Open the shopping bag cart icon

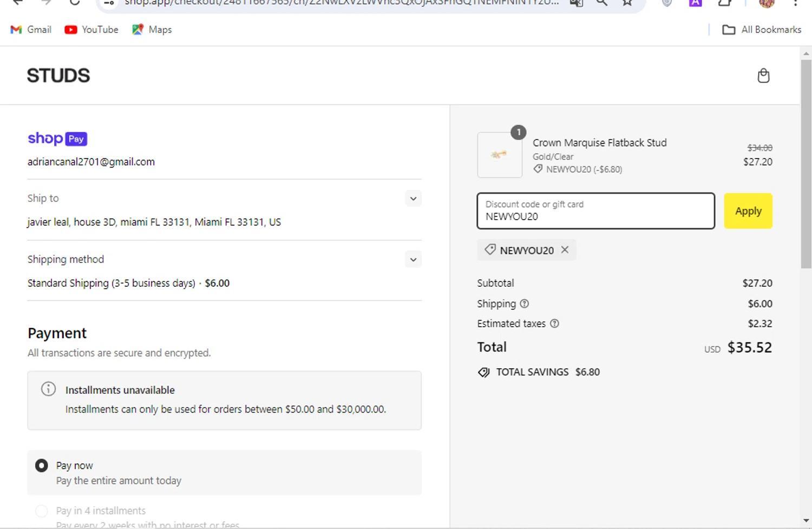tap(763, 76)
